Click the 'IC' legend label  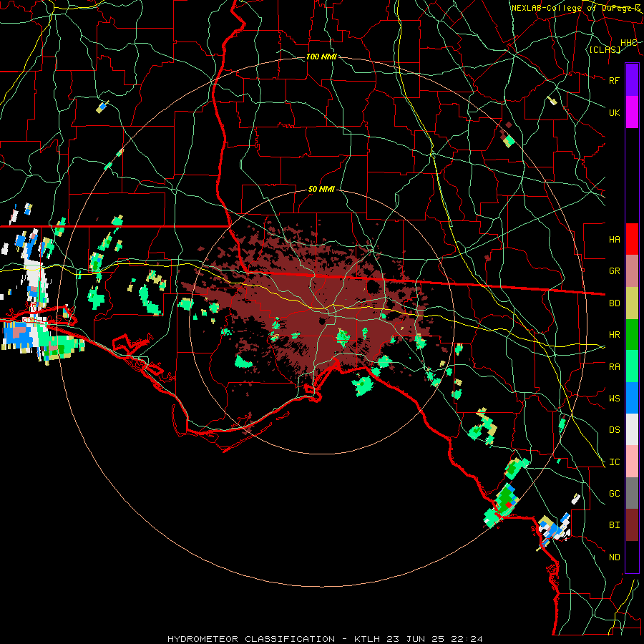coord(614,462)
